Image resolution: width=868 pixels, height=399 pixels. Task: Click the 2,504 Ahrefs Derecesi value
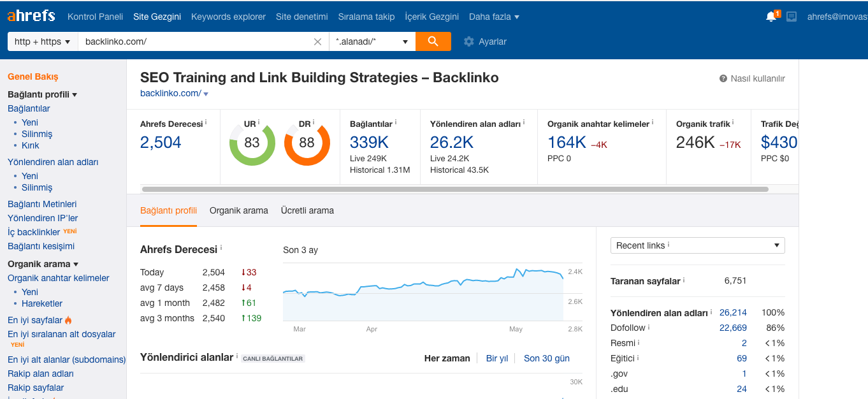click(161, 142)
